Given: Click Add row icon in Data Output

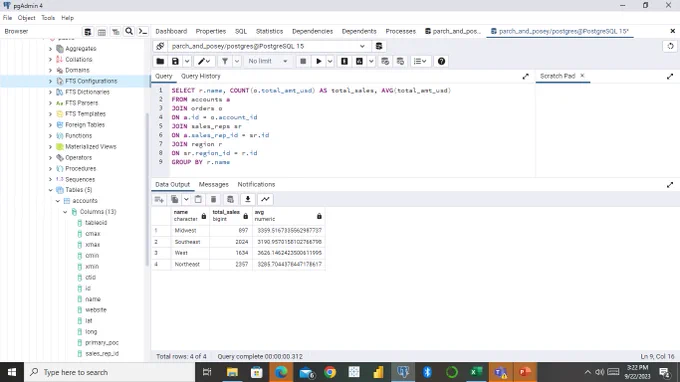Looking at the screenshot, I should (159, 199).
